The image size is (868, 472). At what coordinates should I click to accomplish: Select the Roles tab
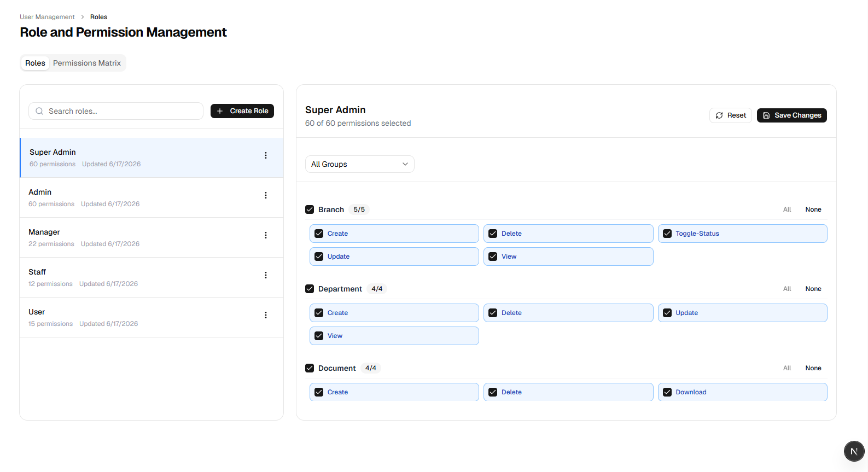35,63
